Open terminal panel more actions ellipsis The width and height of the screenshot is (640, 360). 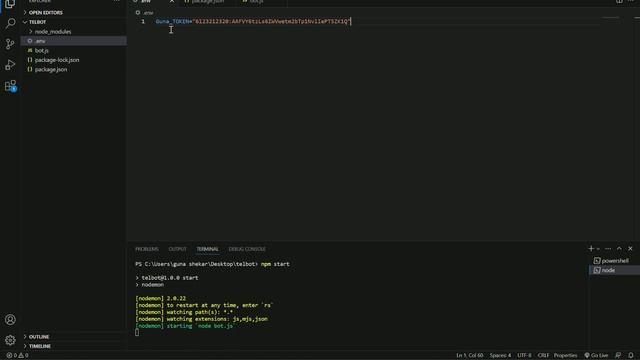point(608,249)
